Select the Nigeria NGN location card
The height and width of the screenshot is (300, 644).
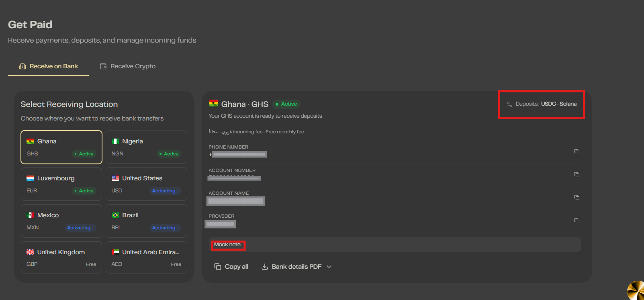(x=146, y=147)
